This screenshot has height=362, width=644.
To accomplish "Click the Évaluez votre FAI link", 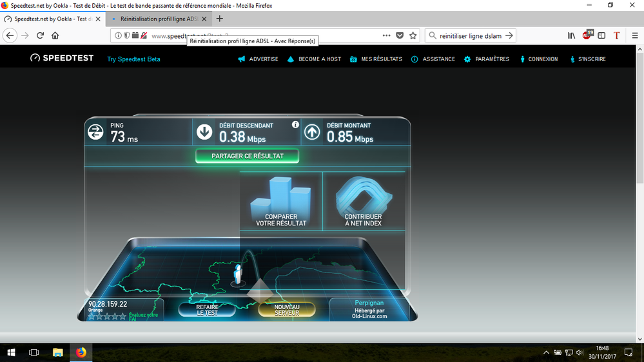I will click(x=143, y=316).
